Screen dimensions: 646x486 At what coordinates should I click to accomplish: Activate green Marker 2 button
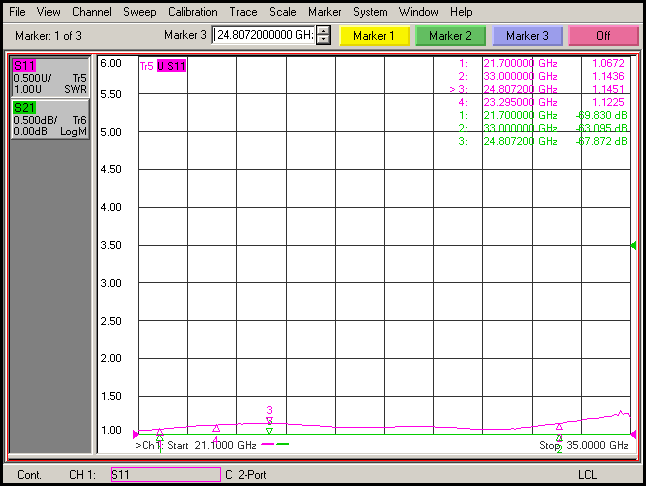(450, 36)
